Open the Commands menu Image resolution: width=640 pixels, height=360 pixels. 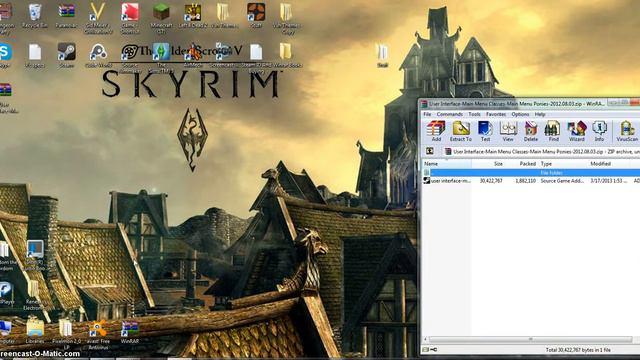449,114
